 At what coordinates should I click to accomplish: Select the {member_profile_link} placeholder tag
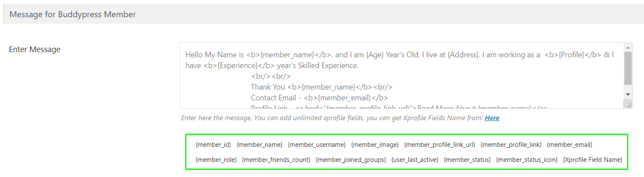tap(511, 144)
